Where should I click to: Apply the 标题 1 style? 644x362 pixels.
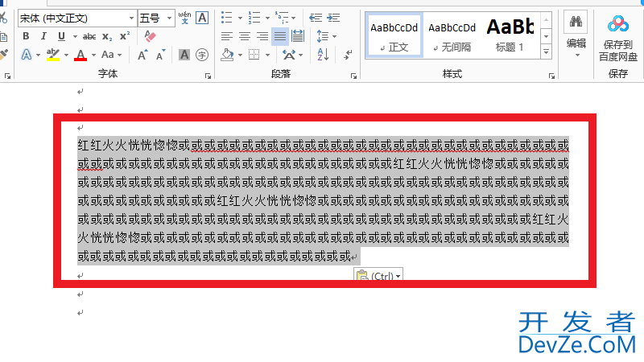[510, 35]
